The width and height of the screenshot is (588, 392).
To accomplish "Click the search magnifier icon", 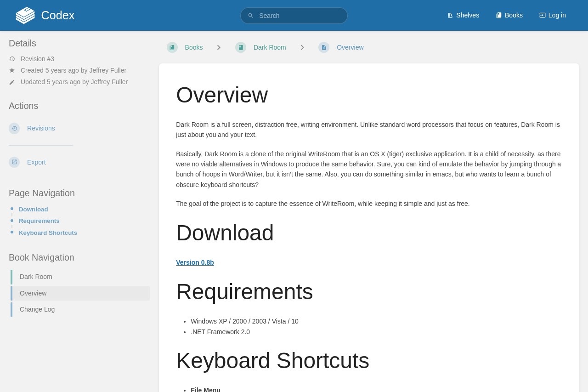I will [x=251, y=16].
